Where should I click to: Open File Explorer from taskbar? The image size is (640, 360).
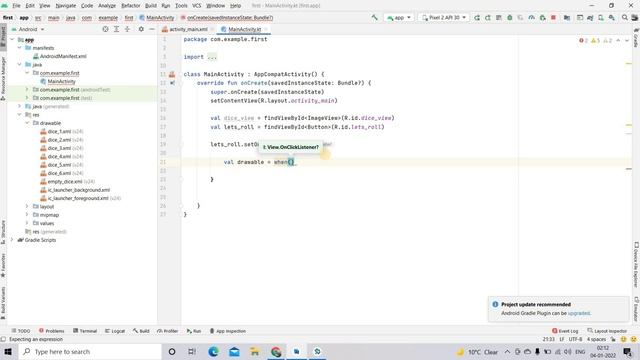pos(255,351)
